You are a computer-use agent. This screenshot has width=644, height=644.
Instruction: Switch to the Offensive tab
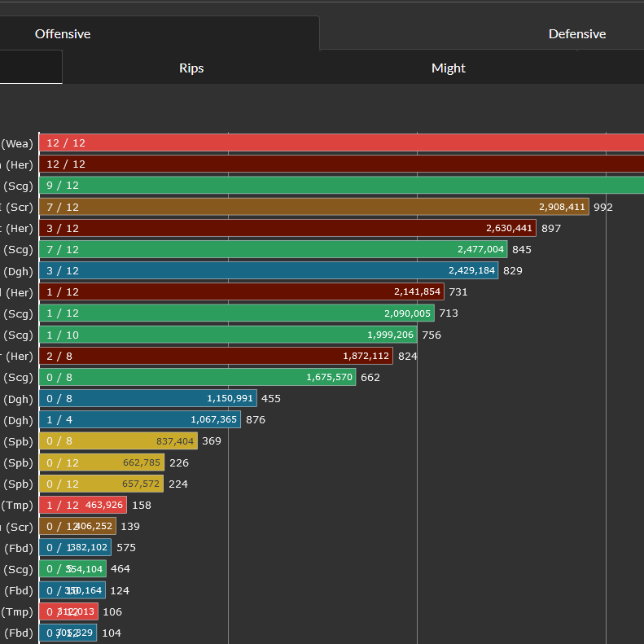(x=63, y=34)
